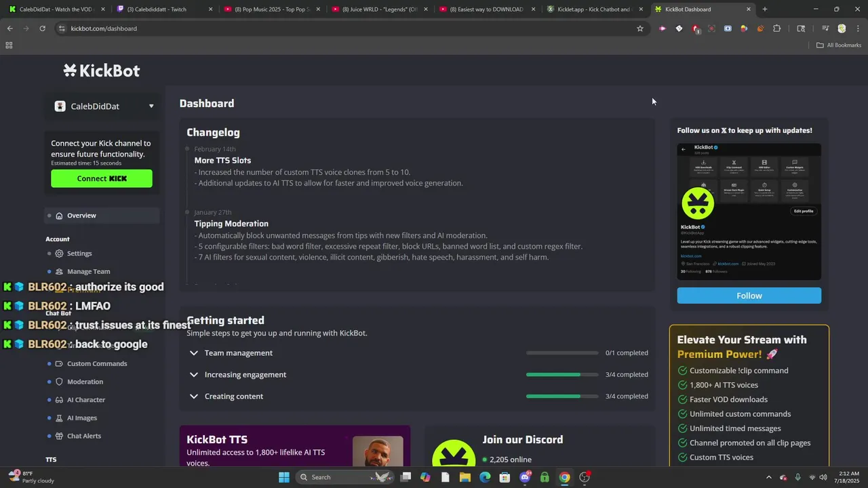This screenshot has width=868, height=488.
Task: Click the Discord KickBot round logo
Action: pos(454,454)
